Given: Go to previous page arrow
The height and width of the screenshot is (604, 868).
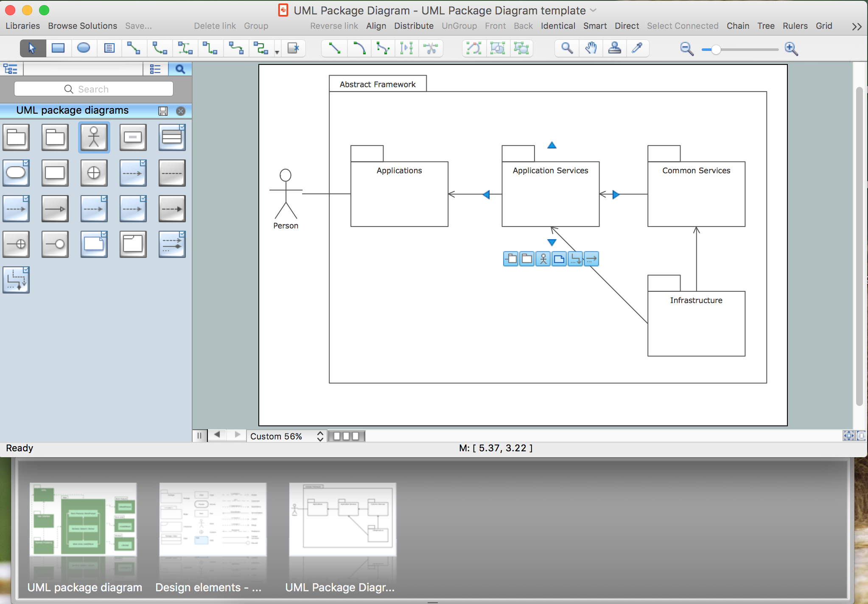Looking at the screenshot, I should pos(217,435).
